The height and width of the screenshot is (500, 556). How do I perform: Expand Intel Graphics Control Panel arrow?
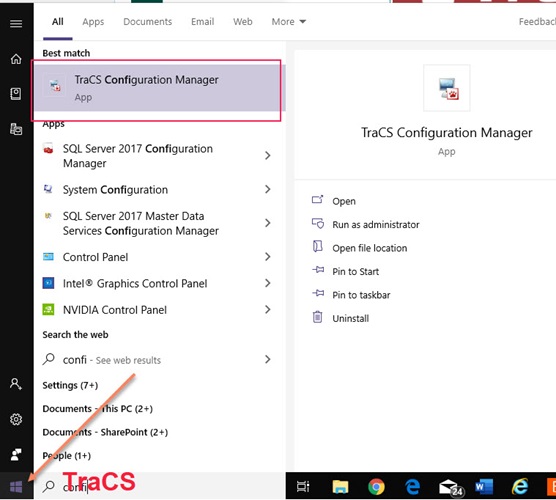click(268, 283)
